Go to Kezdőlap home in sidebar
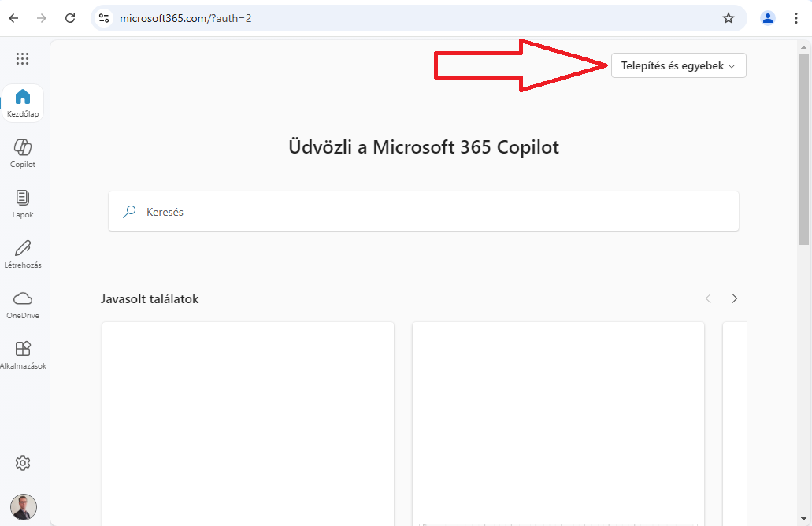Screen dimensions: 812x526 coord(23,103)
